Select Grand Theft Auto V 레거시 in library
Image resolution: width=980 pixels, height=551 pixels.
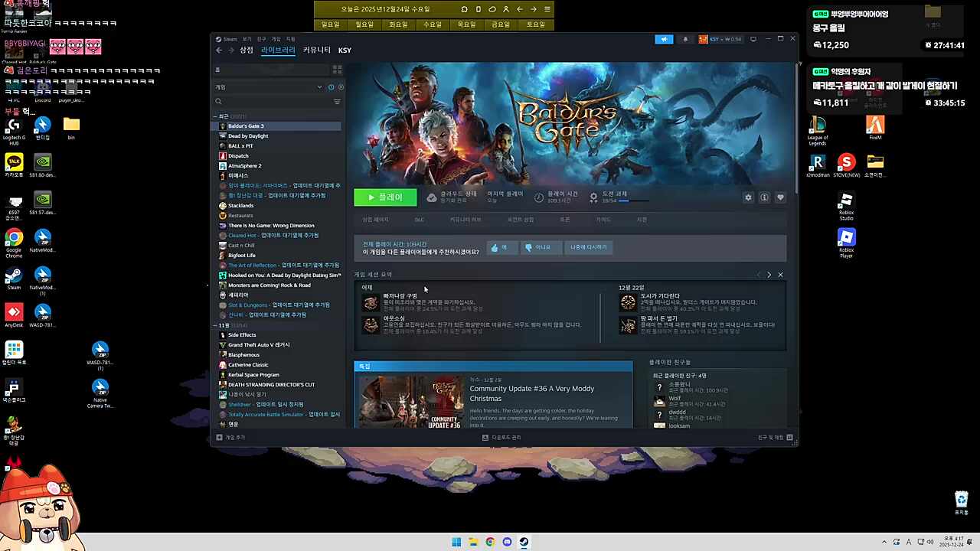pyautogui.click(x=259, y=345)
